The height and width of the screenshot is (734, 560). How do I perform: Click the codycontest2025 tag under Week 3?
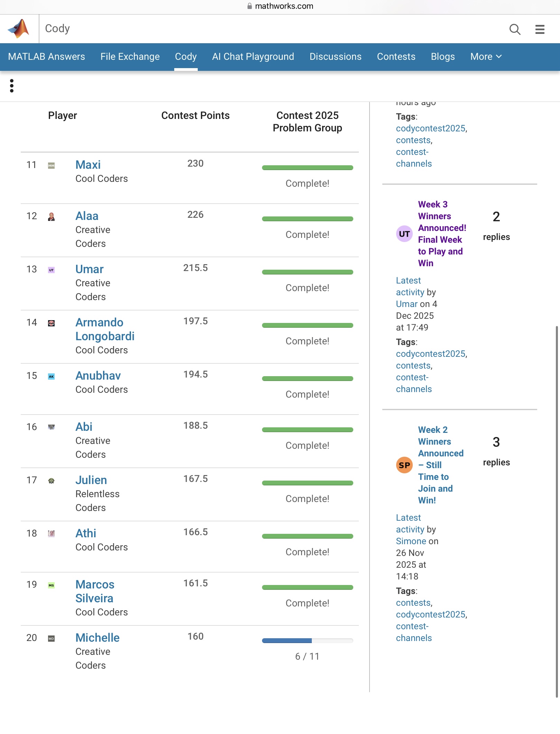430,354
